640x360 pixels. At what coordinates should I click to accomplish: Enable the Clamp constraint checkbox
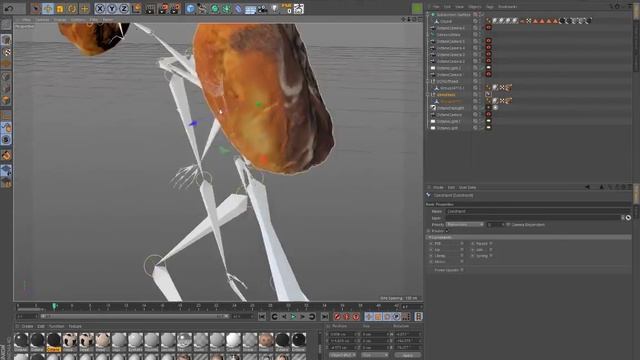point(462,256)
